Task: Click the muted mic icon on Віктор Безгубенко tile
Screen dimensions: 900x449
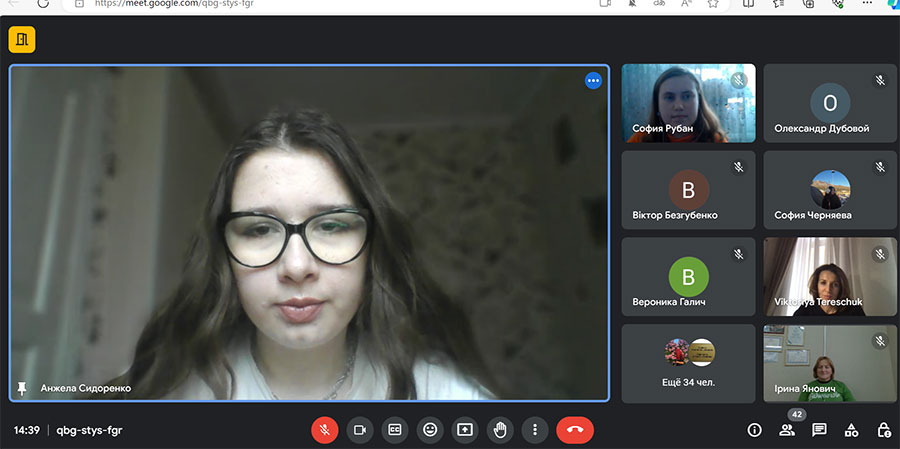Action: [739, 168]
